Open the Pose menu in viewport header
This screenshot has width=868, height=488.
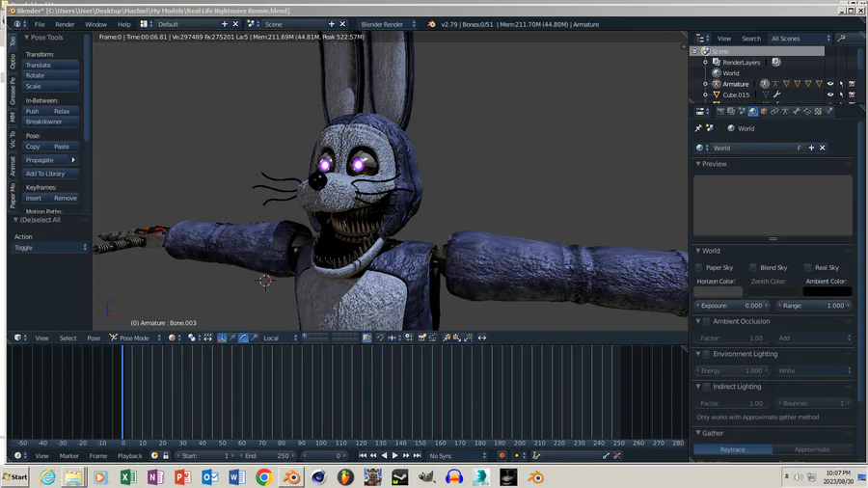click(x=94, y=339)
